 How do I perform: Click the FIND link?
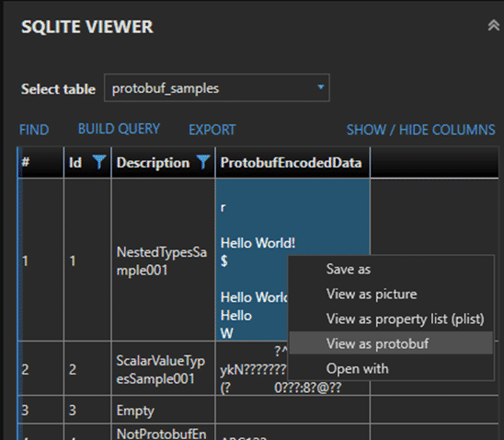point(34,130)
